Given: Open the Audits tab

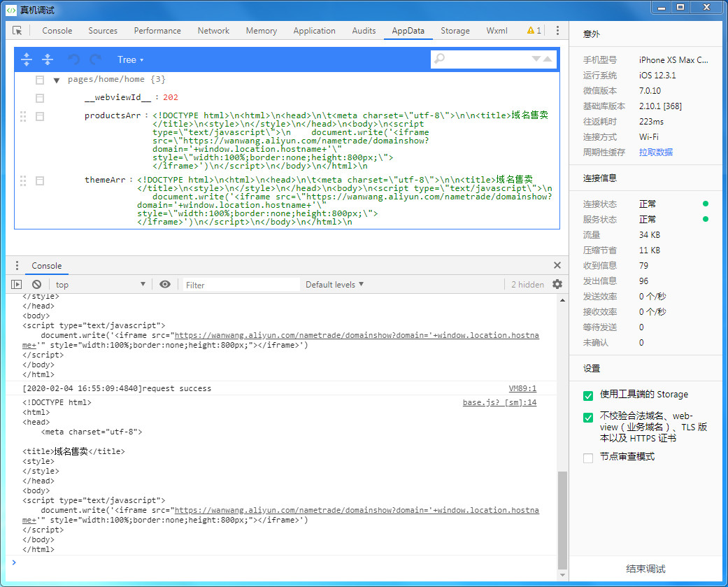Looking at the screenshot, I should pos(364,31).
